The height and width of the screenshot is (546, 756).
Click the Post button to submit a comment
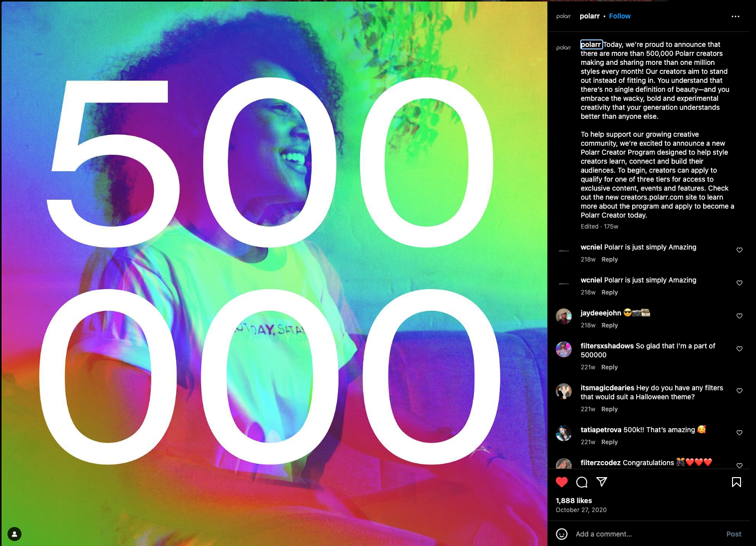[x=734, y=534]
